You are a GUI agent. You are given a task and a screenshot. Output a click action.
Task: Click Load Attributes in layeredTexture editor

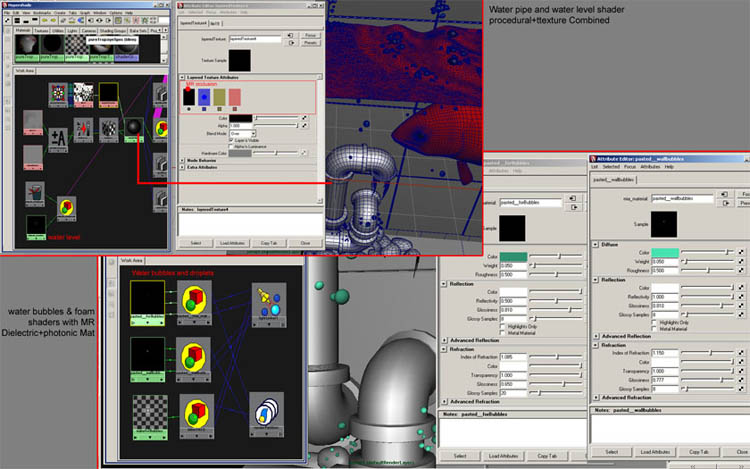pos(232,243)
